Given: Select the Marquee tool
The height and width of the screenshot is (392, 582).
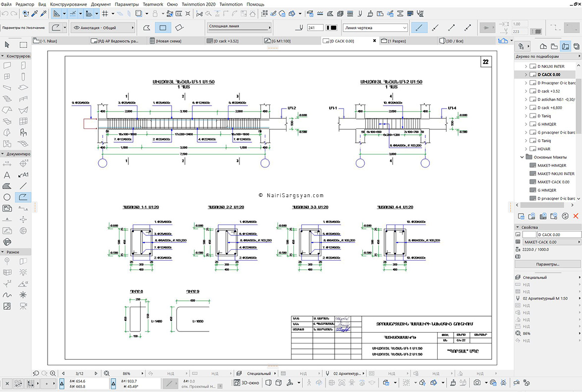Looking at the screenshot, I should (23, 45).
